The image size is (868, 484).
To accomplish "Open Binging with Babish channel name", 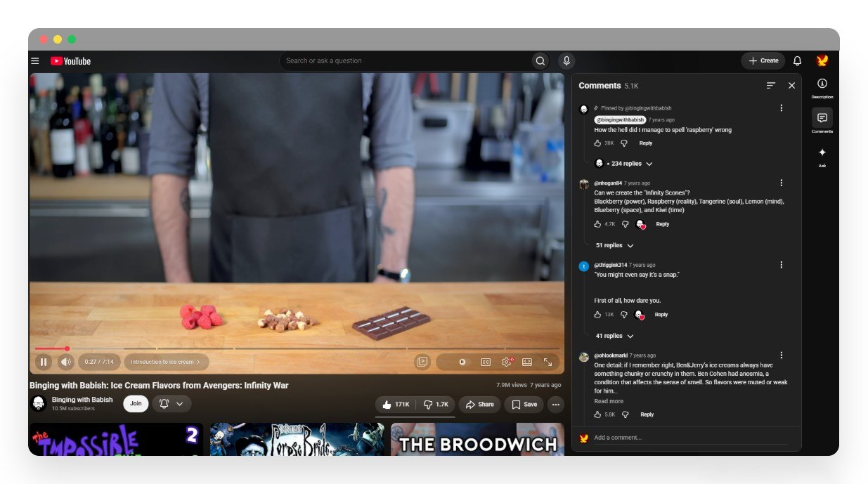I will [82, 400].
